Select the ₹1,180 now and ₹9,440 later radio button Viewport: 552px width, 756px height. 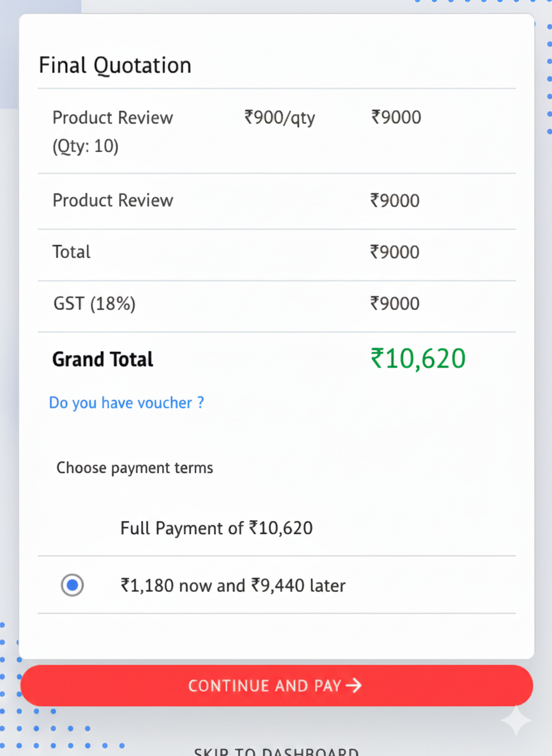[x=72, y=585]
